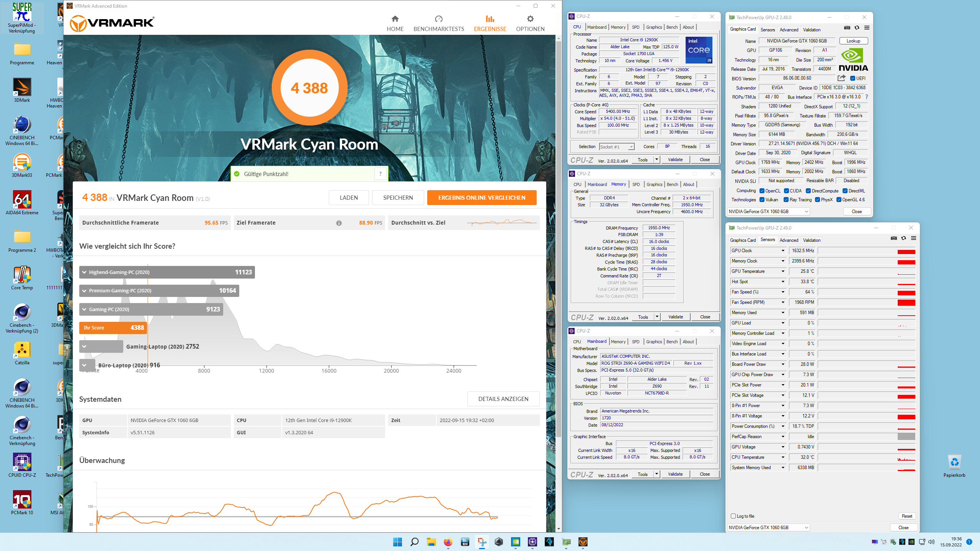Open SPD tab in middle CPU-Z window
Image resolution: width=980 pixels, height=551 pixels.
[x=636, y=184]
